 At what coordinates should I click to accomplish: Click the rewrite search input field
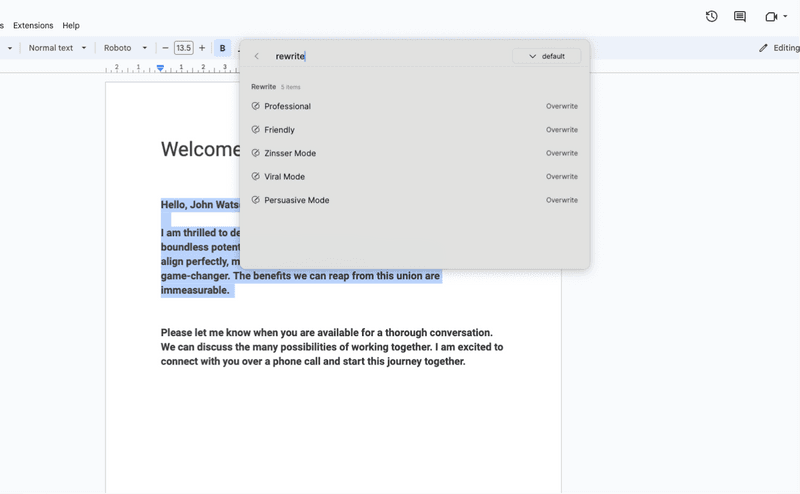(x=390, y=57)
